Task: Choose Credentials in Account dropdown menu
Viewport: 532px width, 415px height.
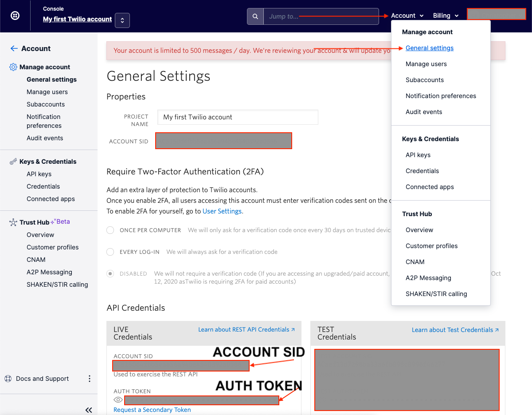Action: [x=422, y=171]
